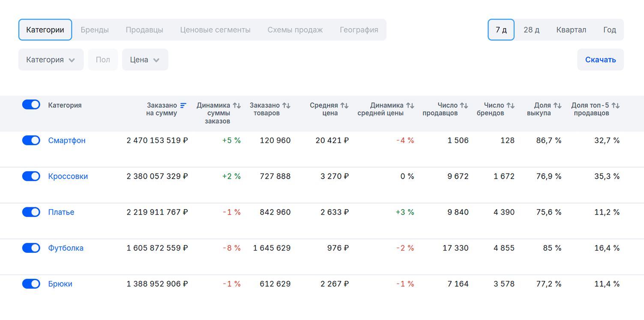Click the Пол filter field

pos(103,60)
